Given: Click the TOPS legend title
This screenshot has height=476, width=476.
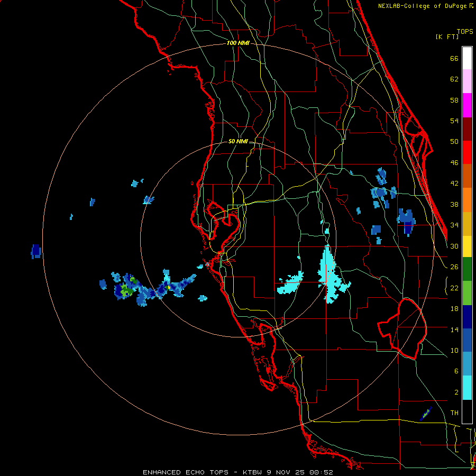Looking at the screenshot, I should [x=465, y=31].
